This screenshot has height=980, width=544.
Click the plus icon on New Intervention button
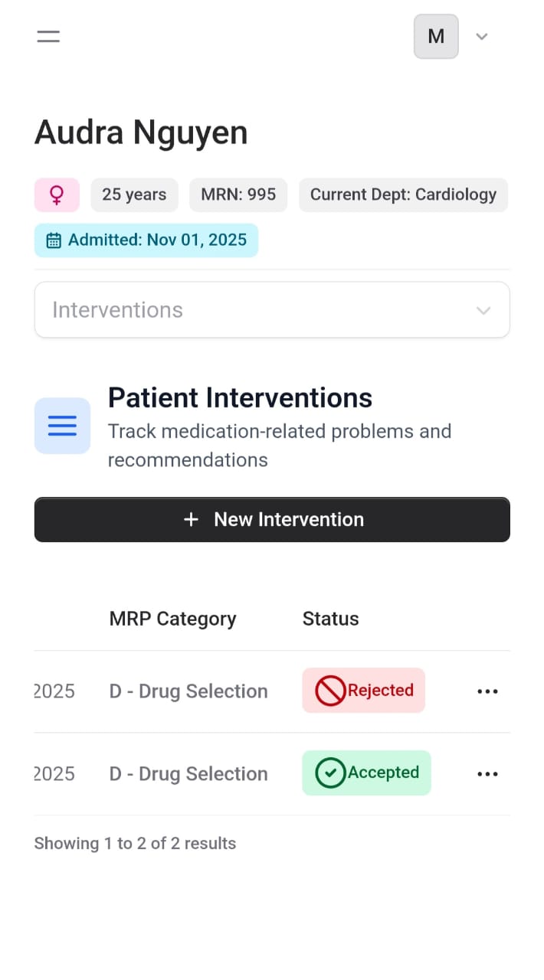[x=191, y=519]
